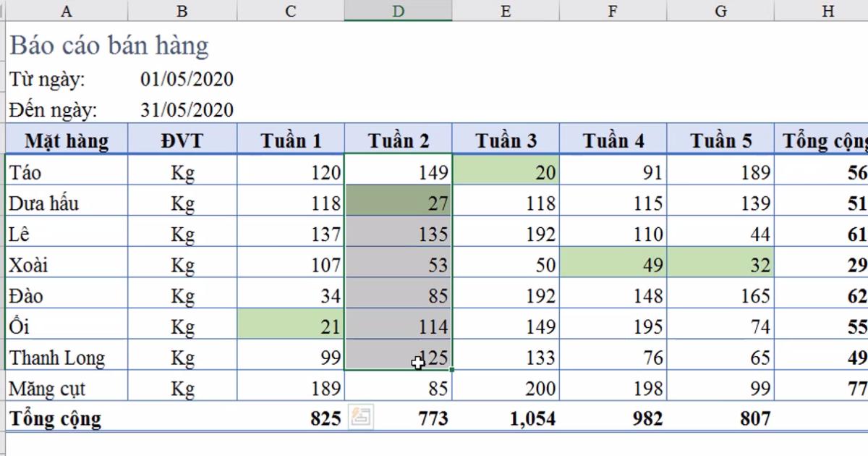
Task: Select highlighted Xoài Tuần 4 value 49
Action: [613, 263]
